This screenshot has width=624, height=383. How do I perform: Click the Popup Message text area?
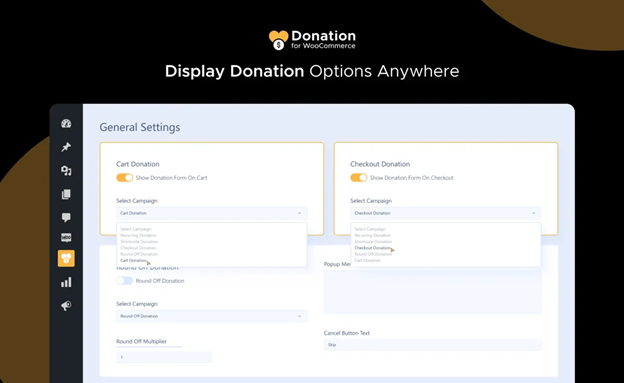[433, 292]
